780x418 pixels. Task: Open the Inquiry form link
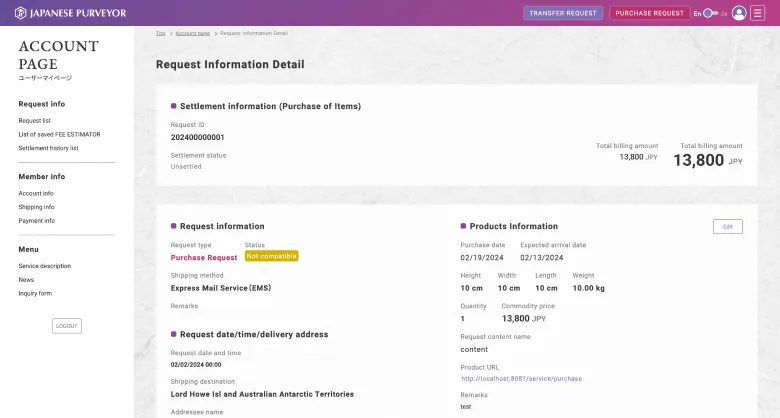35,294
